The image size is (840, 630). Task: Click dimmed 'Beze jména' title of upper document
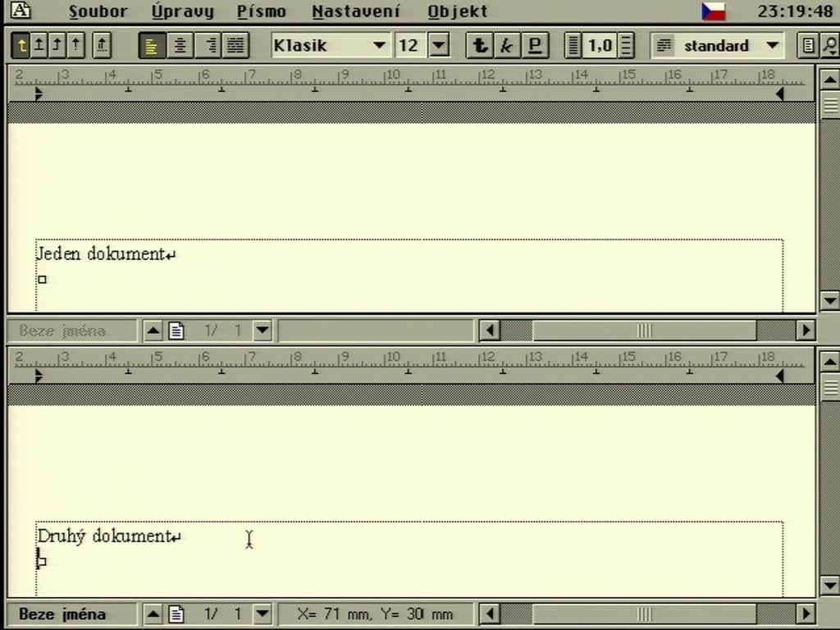point(62,331)
